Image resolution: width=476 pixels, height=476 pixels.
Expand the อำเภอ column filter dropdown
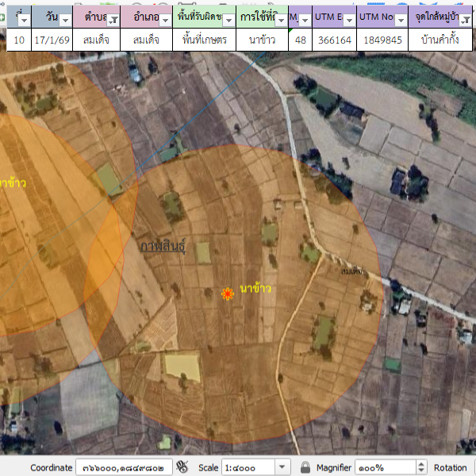click(x=164, y=19)
